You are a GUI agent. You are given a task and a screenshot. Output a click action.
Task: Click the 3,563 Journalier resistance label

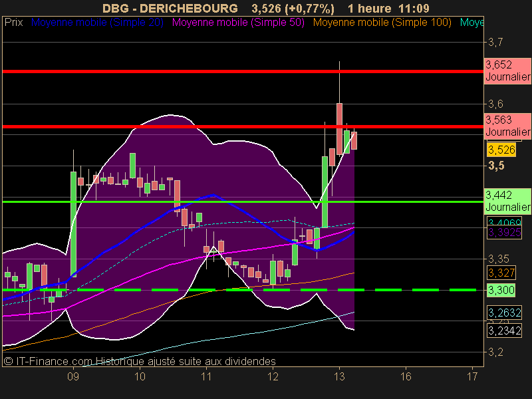(507, 126)
